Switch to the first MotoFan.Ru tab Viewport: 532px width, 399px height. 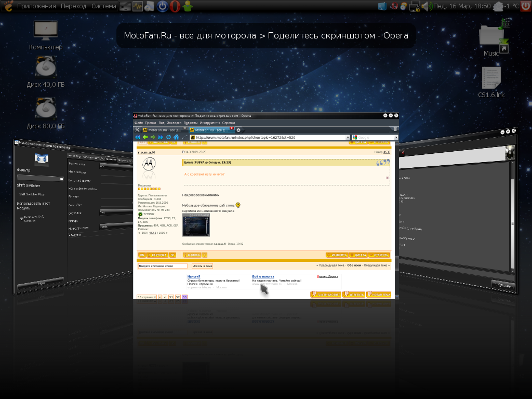click(164, 130)
